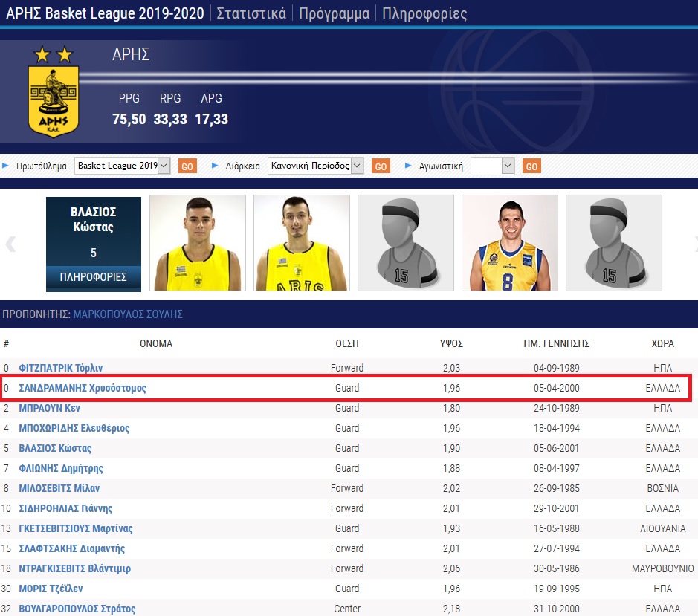The width and height of the screenshot is (698, 616).
Task: Click the ΥΨΟΣ column header
Action: [451, 343]
